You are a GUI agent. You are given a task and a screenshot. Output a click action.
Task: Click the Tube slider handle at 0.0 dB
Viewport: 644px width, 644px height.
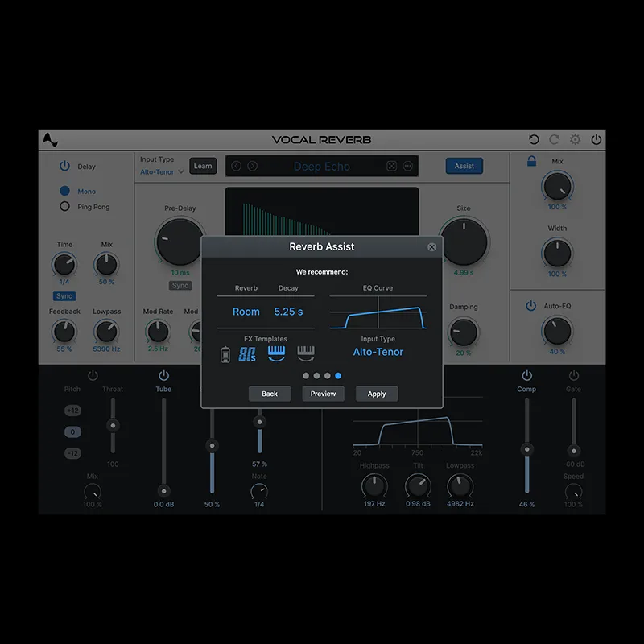[164, 491]
